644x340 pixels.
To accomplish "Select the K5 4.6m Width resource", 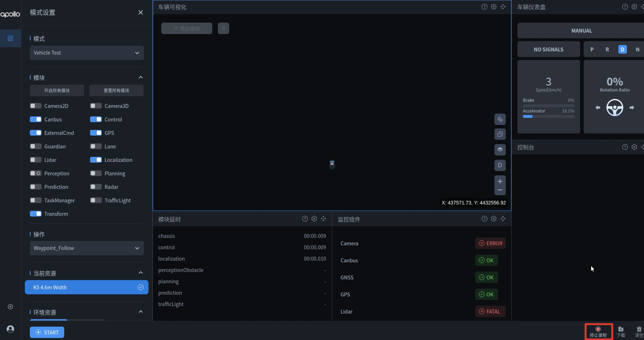I will (x=86, y=287).
